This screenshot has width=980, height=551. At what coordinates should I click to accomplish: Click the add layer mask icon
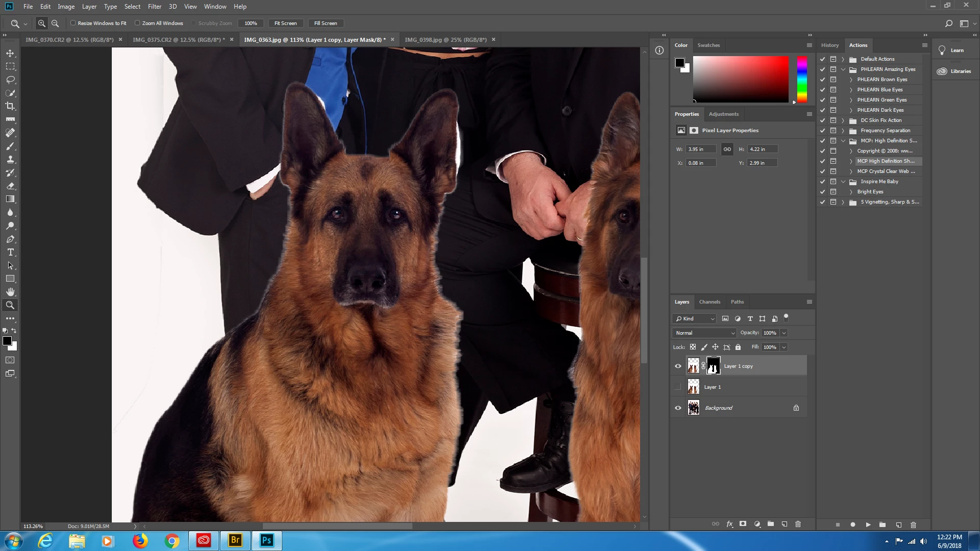pyautogui.click(x=743, y=524)
